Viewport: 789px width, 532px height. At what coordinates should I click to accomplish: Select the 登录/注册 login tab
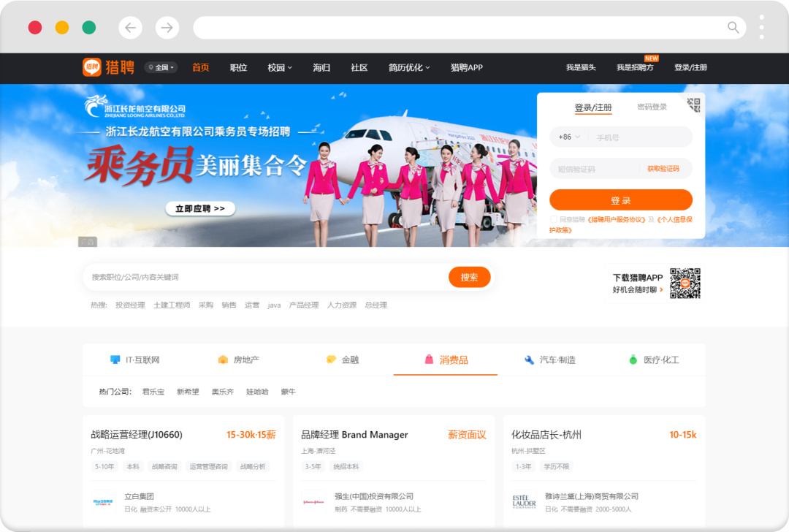pos(593,107)
